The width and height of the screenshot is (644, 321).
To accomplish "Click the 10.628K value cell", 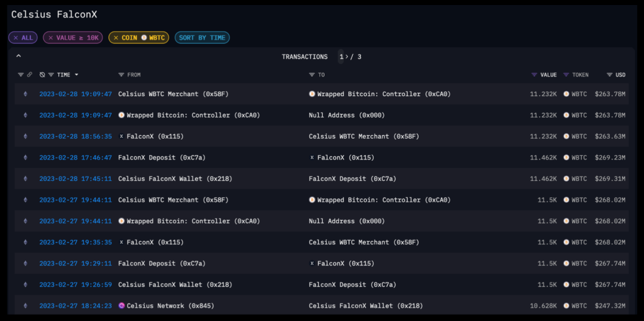I will coord(543,306).
